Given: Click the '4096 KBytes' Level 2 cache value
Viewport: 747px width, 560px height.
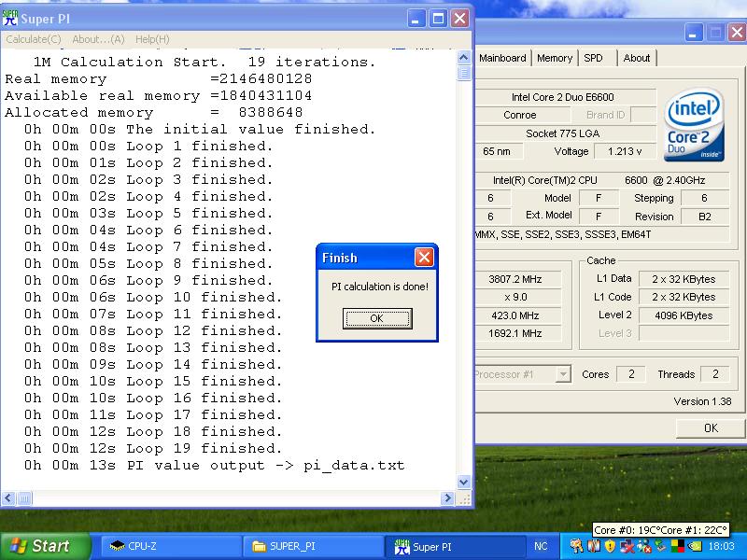Looking at the screenshot, I should click(x=684, y=315).
